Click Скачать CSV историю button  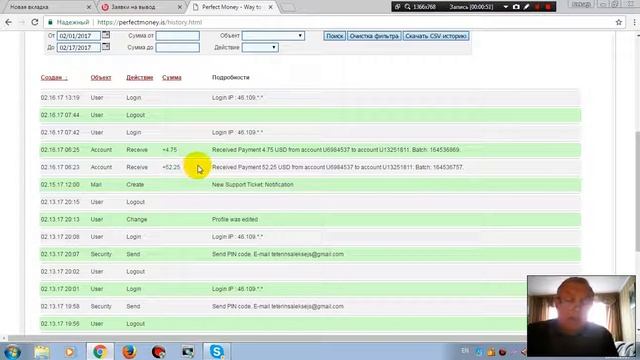436,36
